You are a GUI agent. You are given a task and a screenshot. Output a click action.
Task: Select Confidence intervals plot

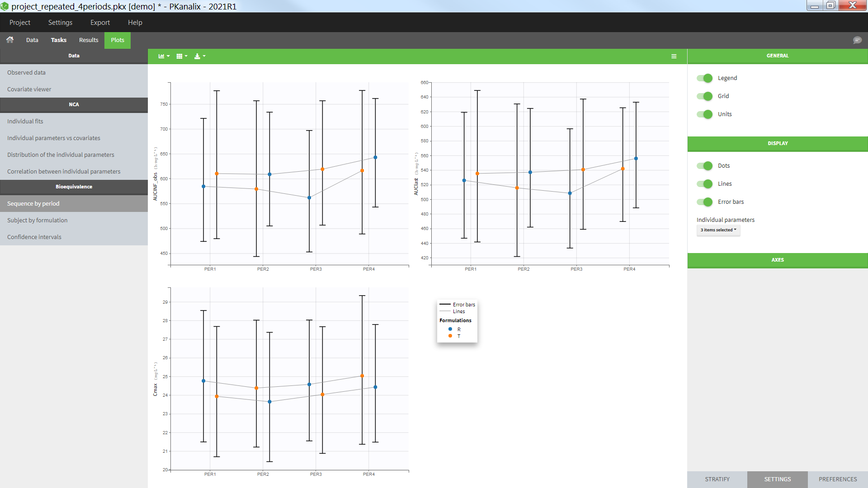tap(34, 237)
